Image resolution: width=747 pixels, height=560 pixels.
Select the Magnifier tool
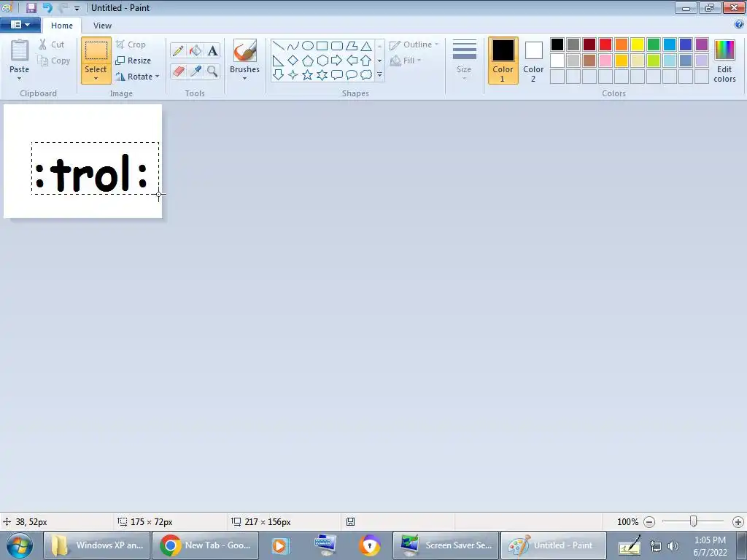coord(212,71)
